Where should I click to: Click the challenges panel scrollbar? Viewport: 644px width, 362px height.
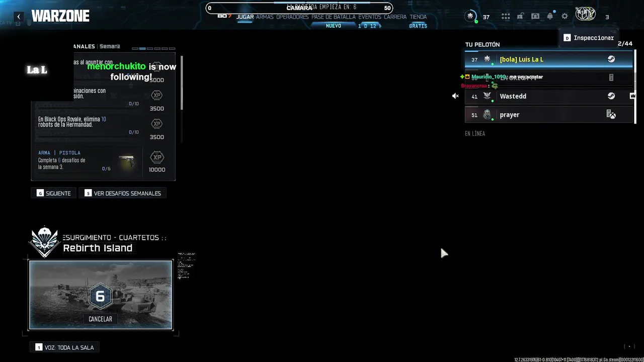pyautogui.click(x=182, y=83)
